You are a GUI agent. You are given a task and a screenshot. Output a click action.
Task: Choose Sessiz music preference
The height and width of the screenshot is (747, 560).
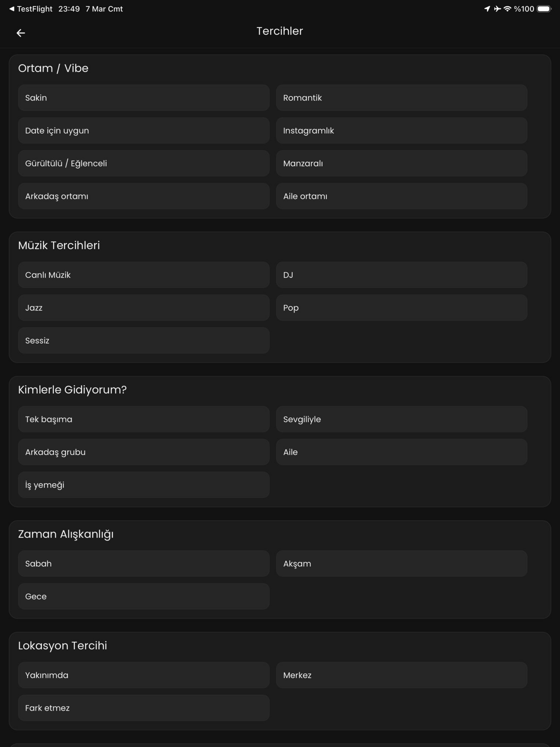click(x=144, y=340)
